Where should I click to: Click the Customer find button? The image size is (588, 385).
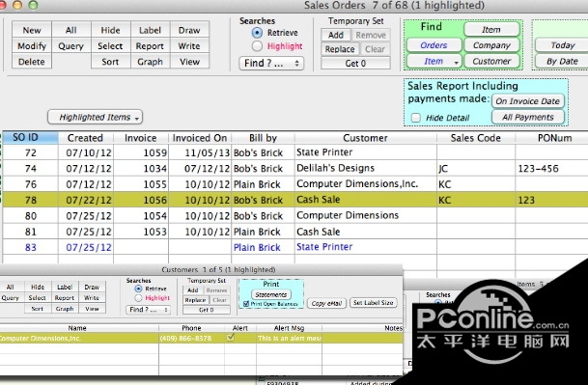click(x=491, y=61)
